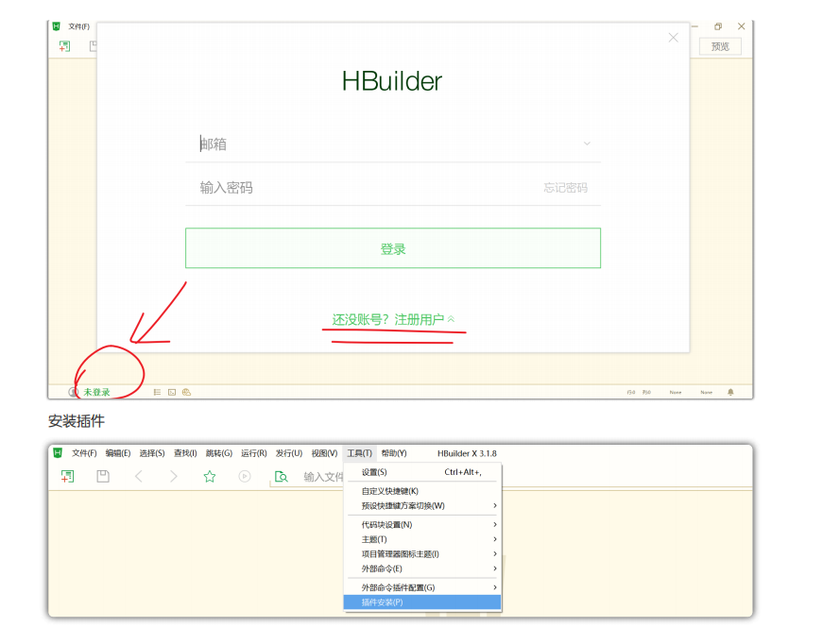Open the 跳转(G) menu
This screenshot has height=627, width=840.
[219, 453]
